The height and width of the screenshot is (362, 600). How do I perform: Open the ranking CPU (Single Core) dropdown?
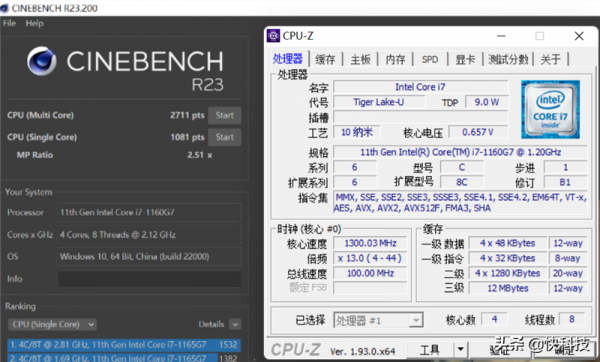pos(52,324)
